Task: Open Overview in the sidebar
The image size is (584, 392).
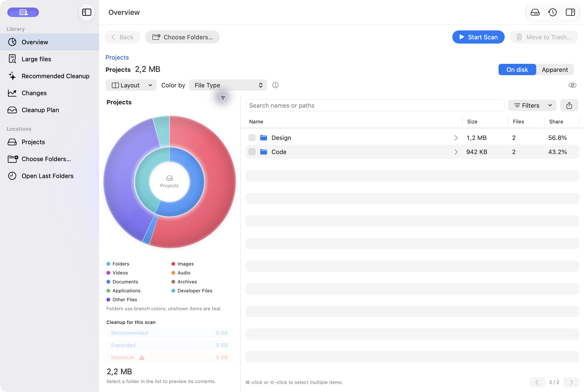Action: pyautogui.click(x=49, y=42)
